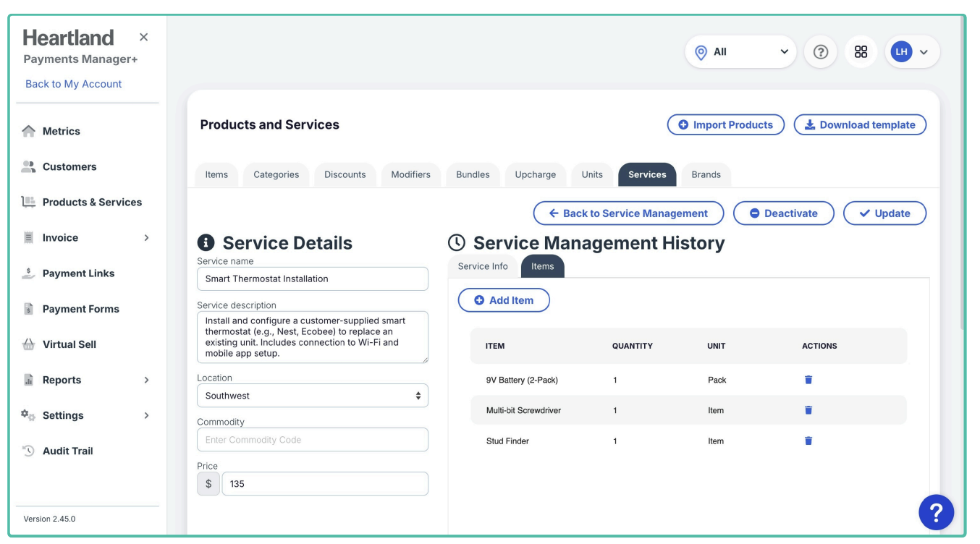Click trash icon for Multi-bit Screwdriver
This screenshot has height=544, width=980.
coord(808,410)
